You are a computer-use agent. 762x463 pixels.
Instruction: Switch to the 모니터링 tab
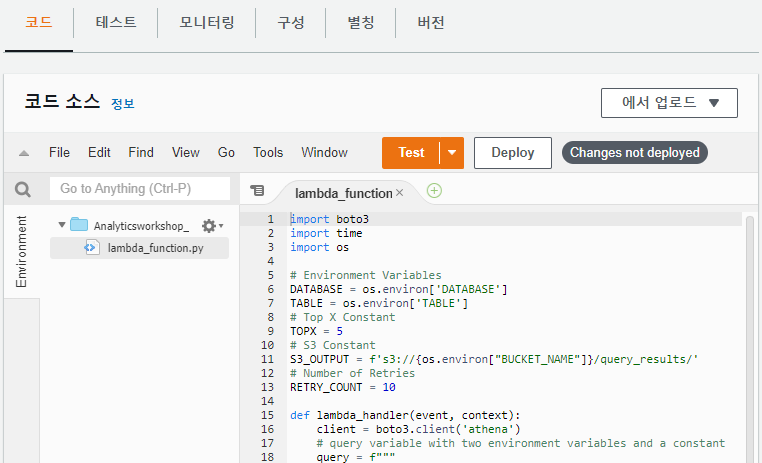point(207,22)
